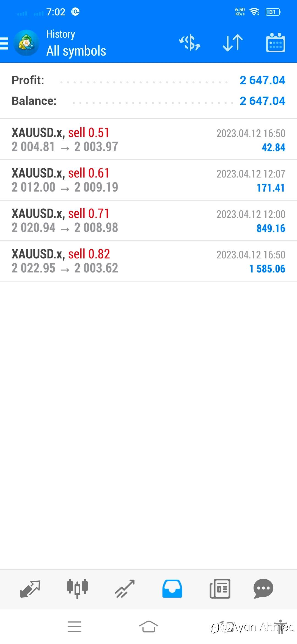Open the calendar date range picker

tap(276, 43)
